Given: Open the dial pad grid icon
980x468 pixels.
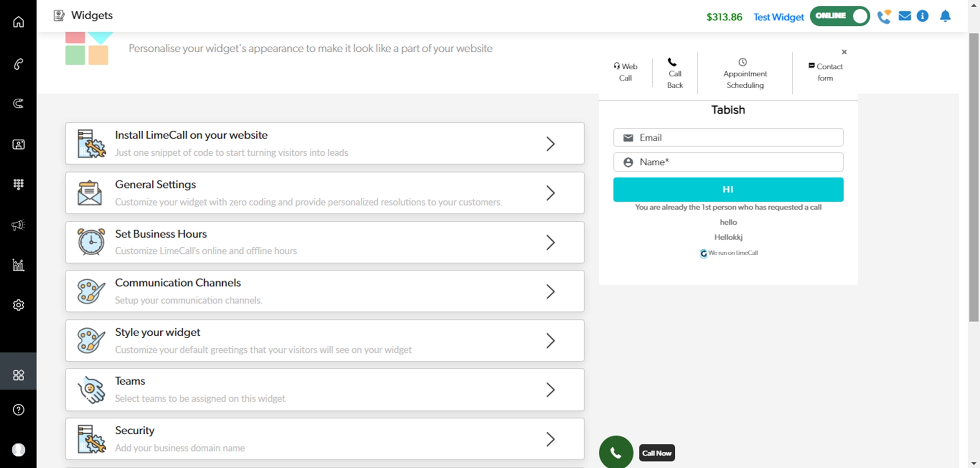Looking at the screenshot, I should click(18, 184).
